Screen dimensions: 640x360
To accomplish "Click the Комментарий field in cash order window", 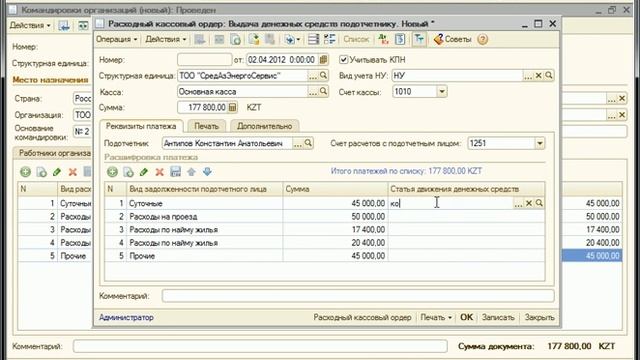I will pos(358,296).
